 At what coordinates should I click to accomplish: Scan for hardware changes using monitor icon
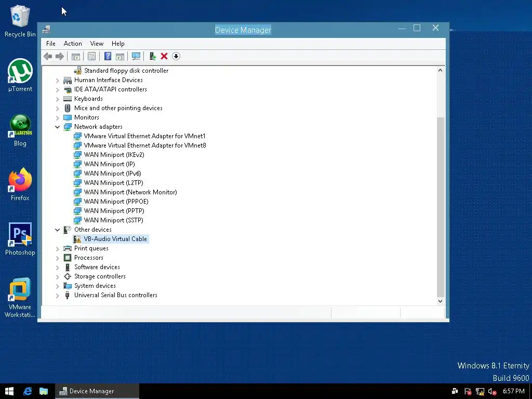pos(136,56)
